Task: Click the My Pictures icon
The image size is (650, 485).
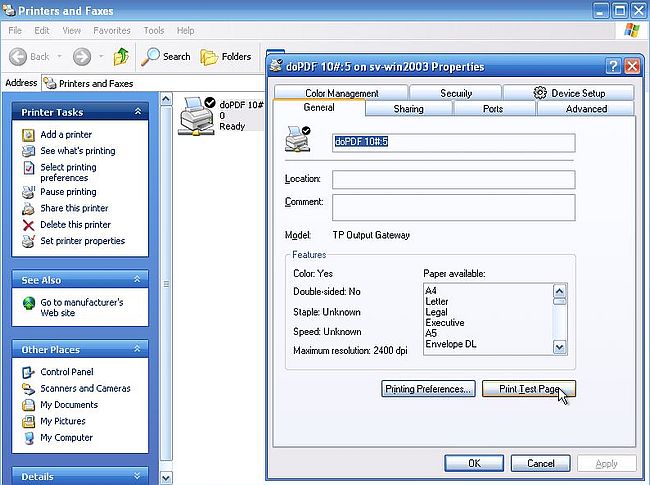Action: point(28,422)
